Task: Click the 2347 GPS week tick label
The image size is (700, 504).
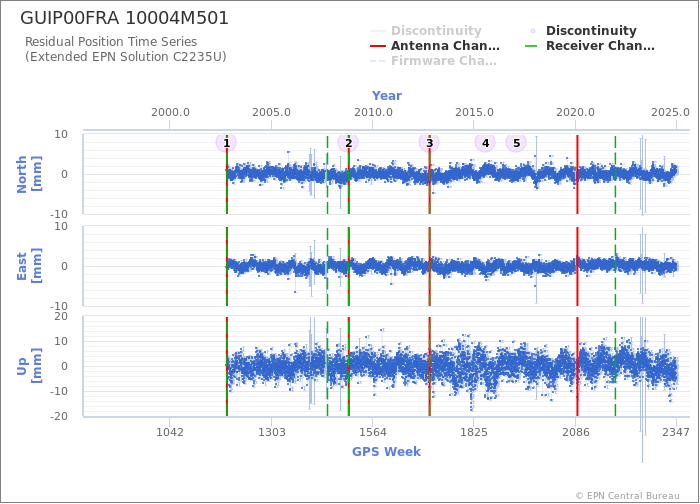Action: (676, 432)
